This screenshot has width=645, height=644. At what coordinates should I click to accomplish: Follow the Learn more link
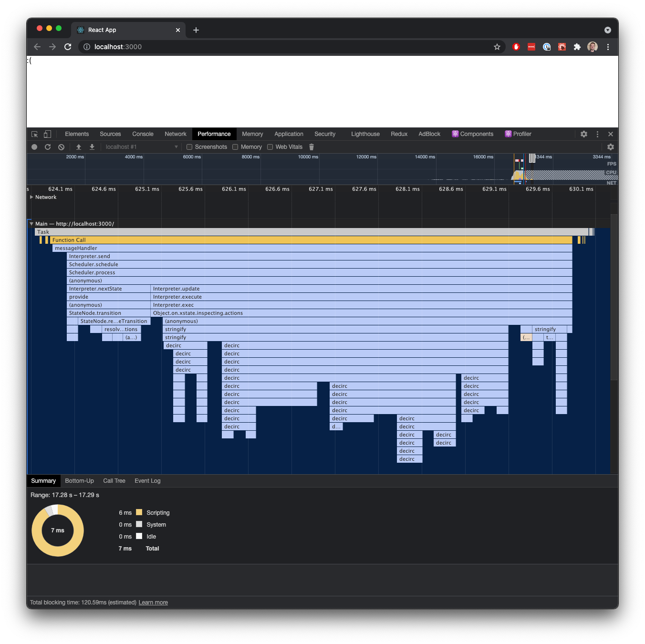(x=153, y=602)
